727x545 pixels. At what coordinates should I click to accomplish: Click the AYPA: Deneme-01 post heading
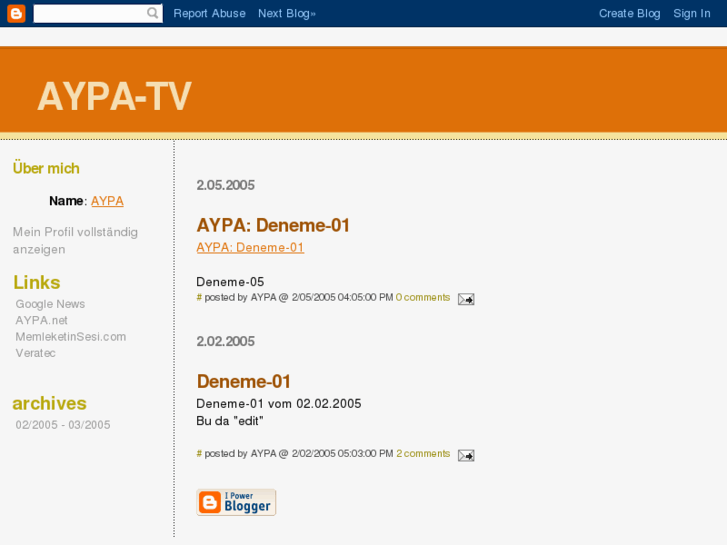tap(273, 225)
